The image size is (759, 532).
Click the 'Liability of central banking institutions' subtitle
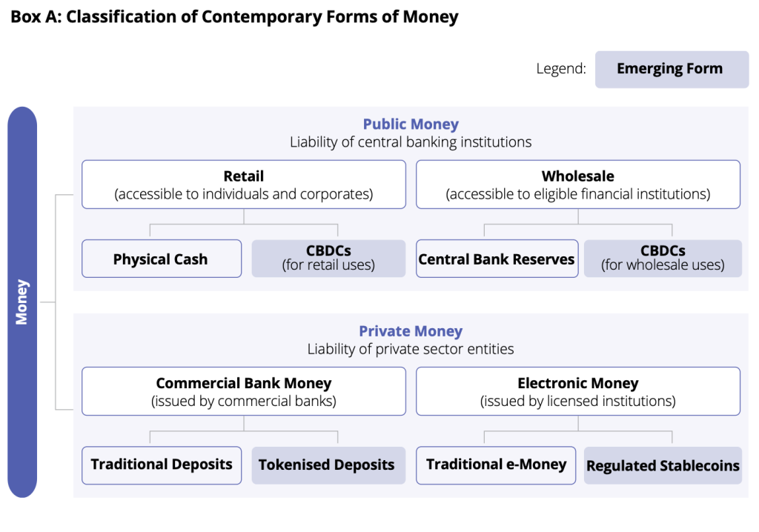[411, 142]
